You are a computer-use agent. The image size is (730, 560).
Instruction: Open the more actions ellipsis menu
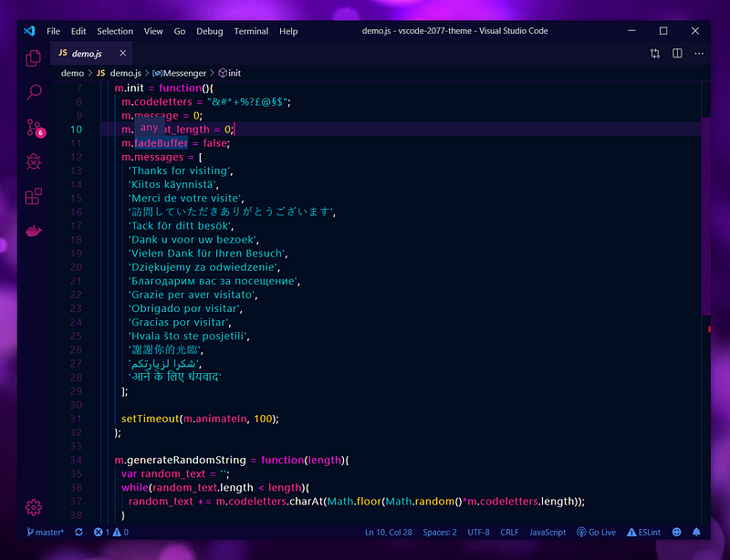(x=699, y=54)
